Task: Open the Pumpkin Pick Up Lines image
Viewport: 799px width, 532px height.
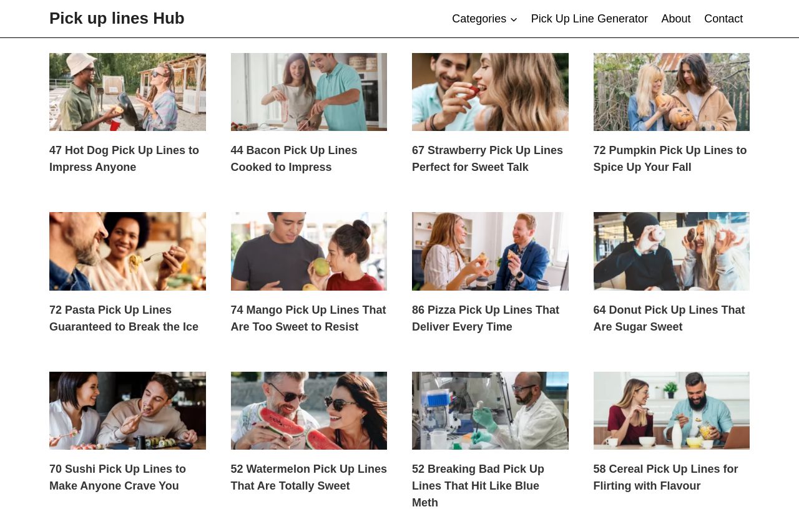Action: tap(672, 92)
